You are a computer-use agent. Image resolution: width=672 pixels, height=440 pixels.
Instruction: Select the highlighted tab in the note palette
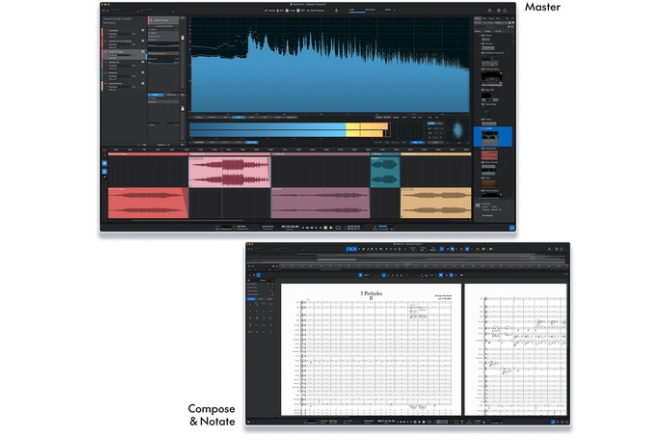click(x=252, y=299)
